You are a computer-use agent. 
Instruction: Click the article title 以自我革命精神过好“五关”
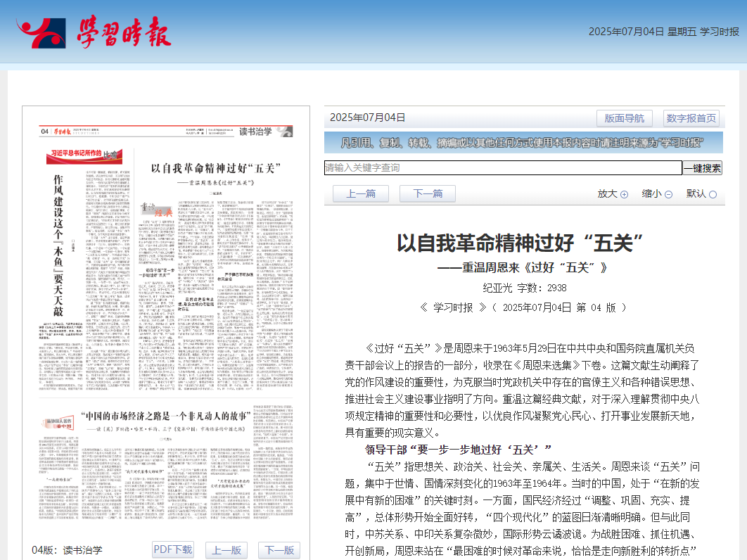pos(520,243)
